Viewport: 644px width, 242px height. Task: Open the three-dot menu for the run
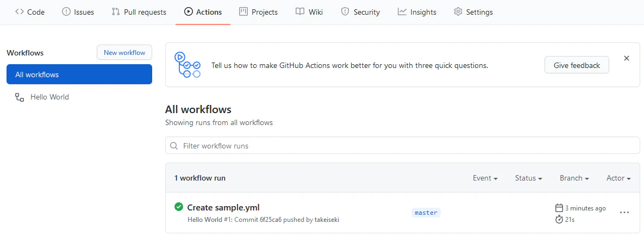624,213
